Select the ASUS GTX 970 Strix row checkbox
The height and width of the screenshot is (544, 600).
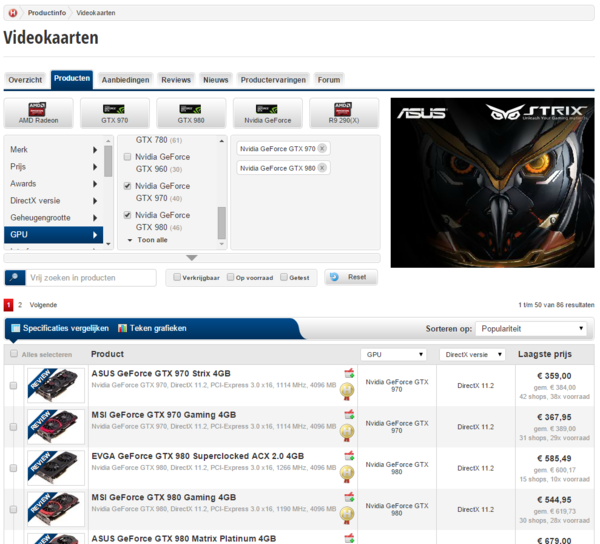click(13, 386)
